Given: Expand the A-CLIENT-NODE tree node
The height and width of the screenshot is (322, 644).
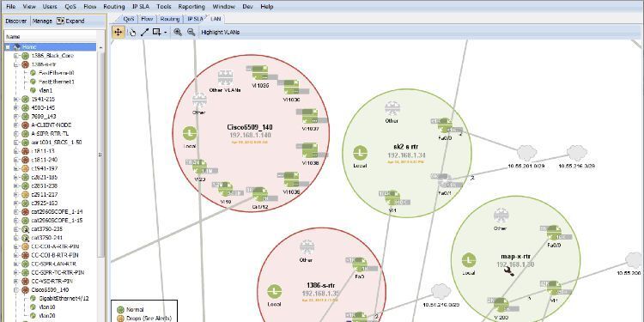Looking at the screenshot, I should point(16,125).
